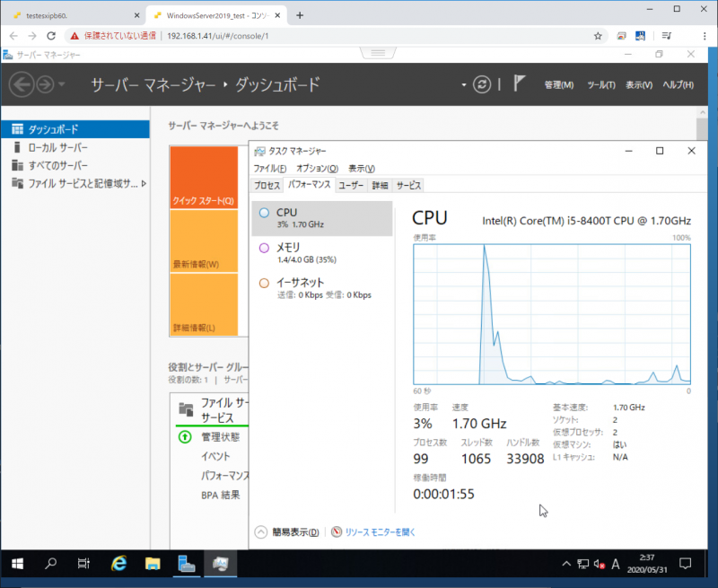The width and height of the screenshot is (718, 588).
Task: Switch to the パフォーマンス tab
Action: (309, 185)
